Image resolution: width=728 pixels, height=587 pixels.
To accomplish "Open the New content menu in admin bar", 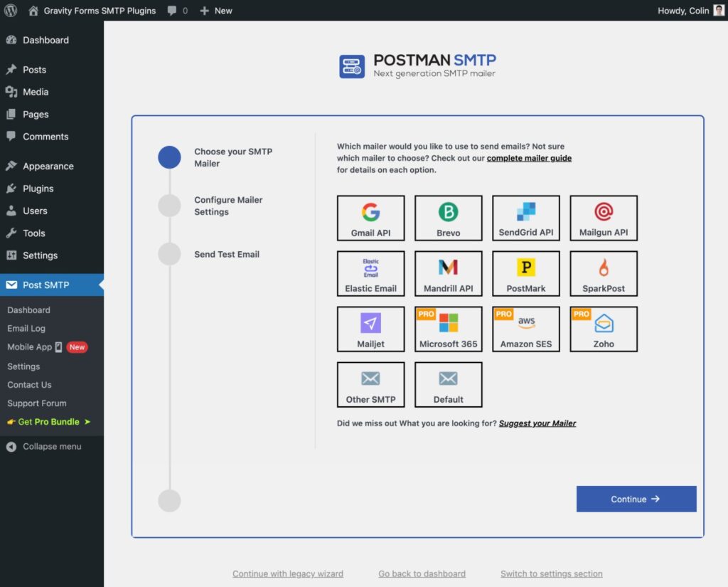I will [x=216, y=11].
